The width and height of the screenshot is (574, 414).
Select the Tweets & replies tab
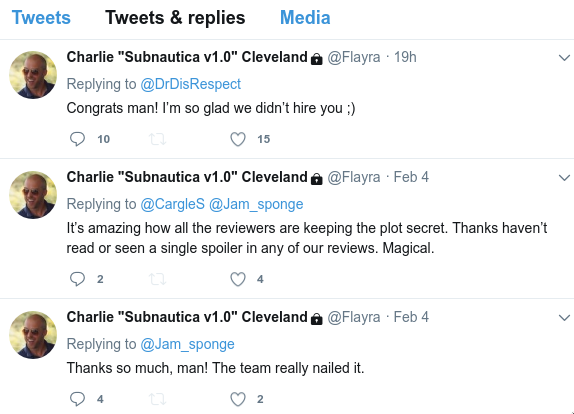175,18
